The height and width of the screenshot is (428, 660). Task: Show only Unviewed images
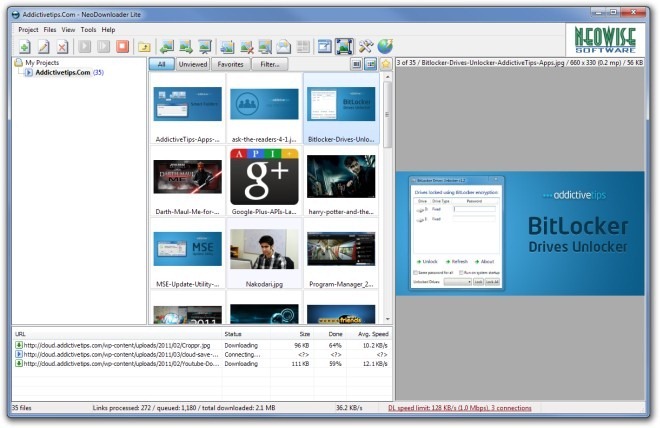coord(193,64)
